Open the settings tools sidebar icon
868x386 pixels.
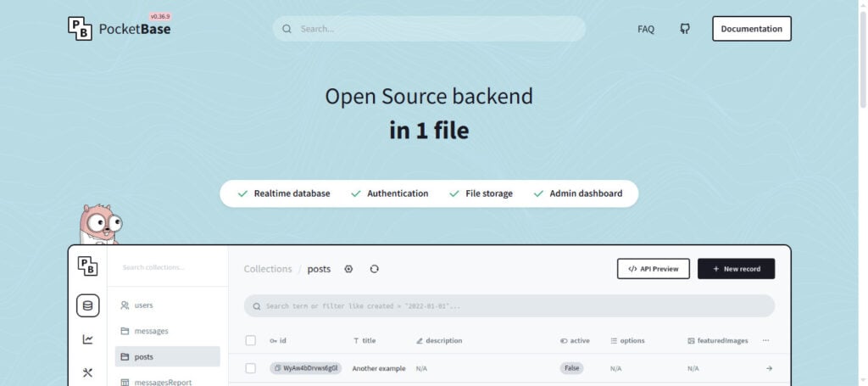point(87,372)
